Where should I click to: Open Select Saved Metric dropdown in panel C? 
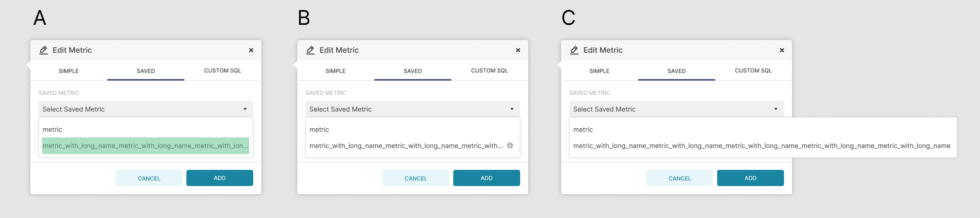[676, 109]
